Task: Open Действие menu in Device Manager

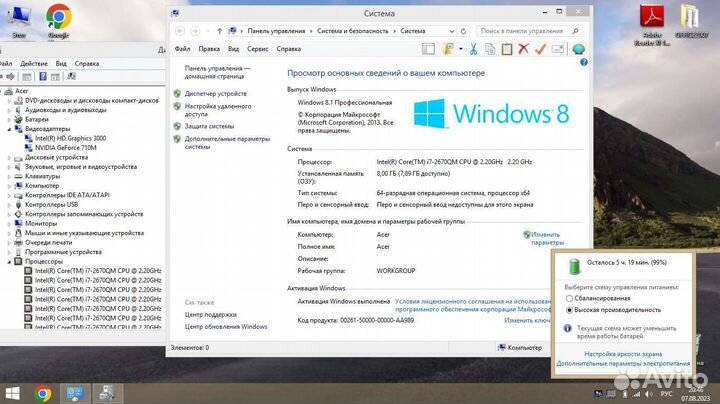Action: point(34,63)
